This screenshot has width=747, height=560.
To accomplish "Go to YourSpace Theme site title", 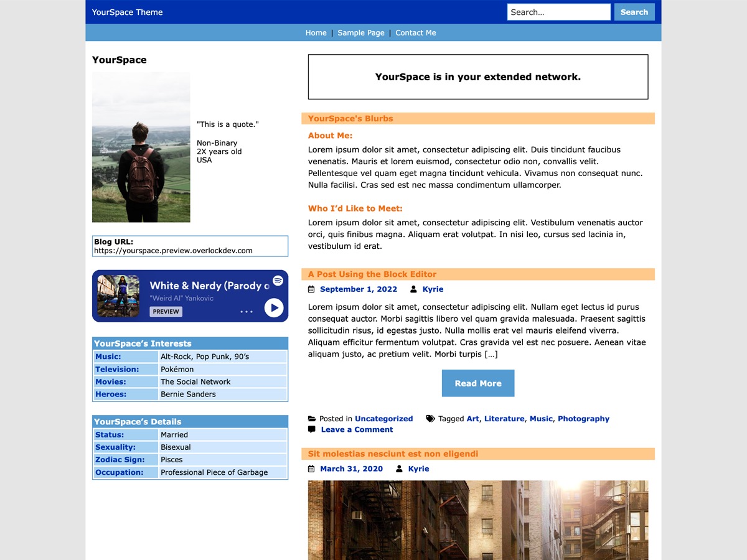I will 128,12.
